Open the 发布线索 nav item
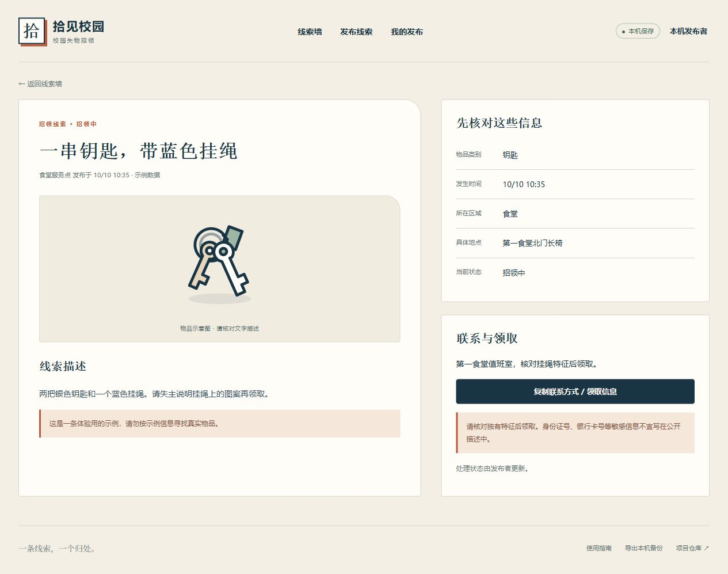The height and width of the screenshot is (574, 728). [356, 32]
